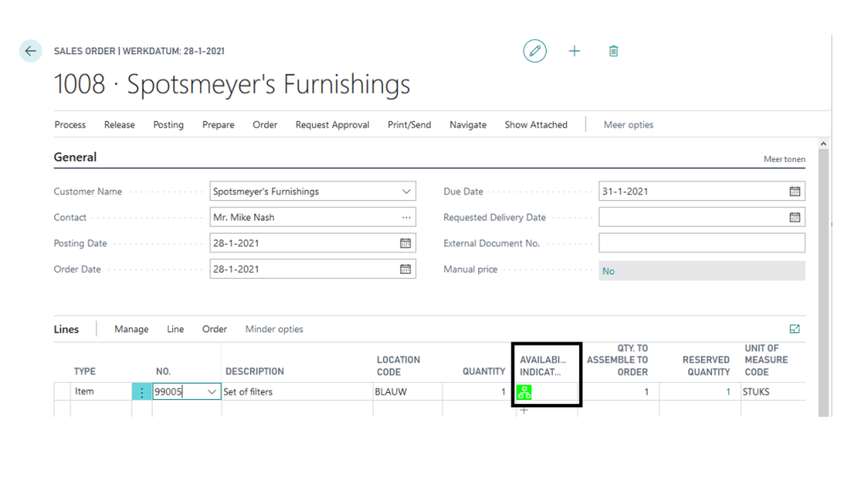
Task: Open the Due Date calendar picker
Action: [794, 191]
